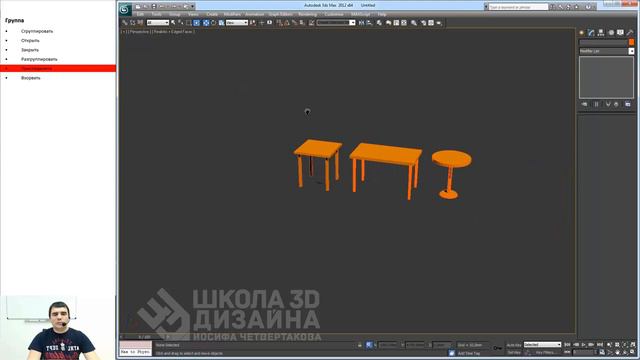Switch to the Display command panel tab
This screenshot has height=360, width=640.
click(x=620, y=33)
